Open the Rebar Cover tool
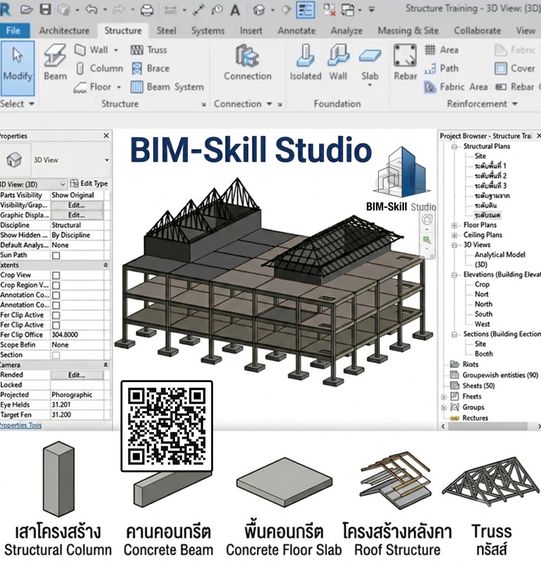The width and height of the screenshot is (541, 562). [514, 68]
